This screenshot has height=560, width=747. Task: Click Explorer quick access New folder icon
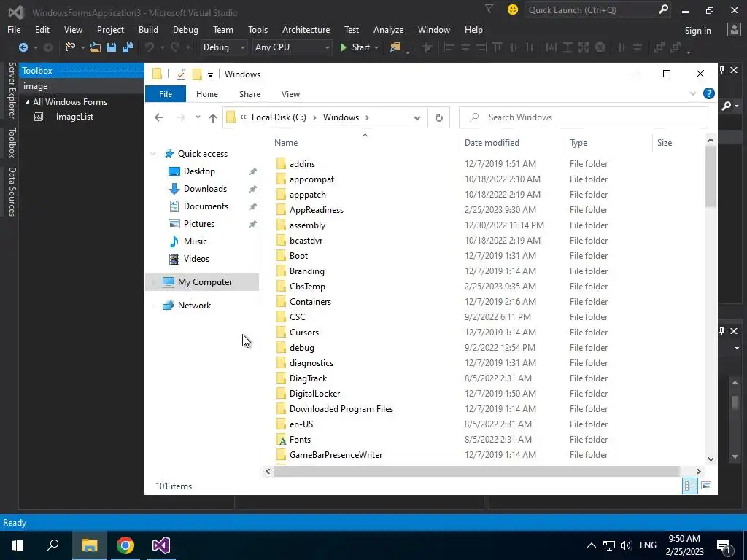[197, 74]
